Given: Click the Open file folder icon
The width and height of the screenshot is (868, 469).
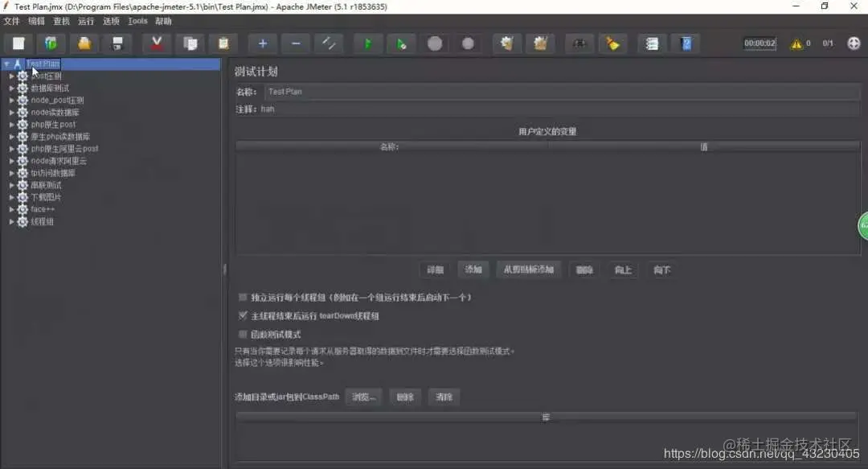Looking at the screenshot, I should [84, 43].
